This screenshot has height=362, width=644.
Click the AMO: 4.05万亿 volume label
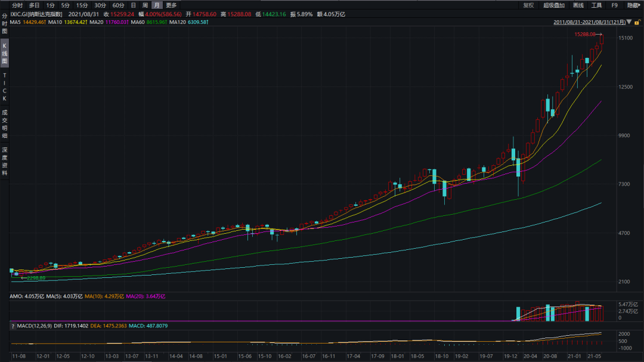pyautogui.click(x=27, y=296)
